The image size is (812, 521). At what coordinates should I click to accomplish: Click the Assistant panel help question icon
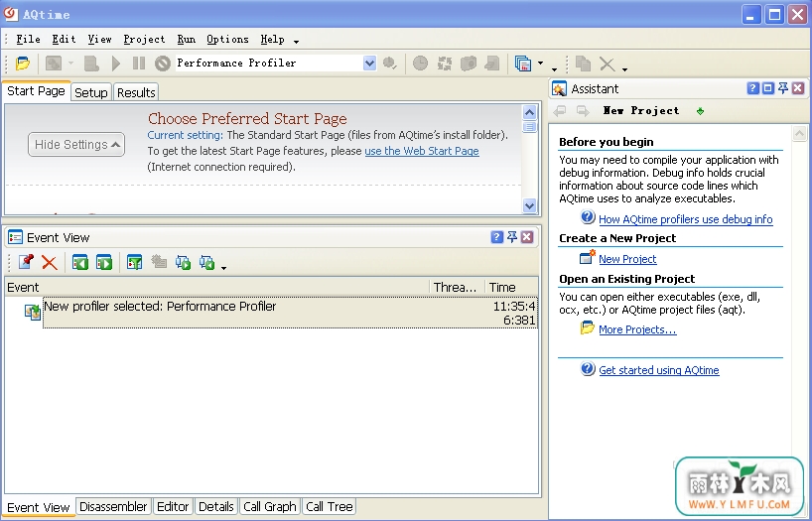(753, 88)
